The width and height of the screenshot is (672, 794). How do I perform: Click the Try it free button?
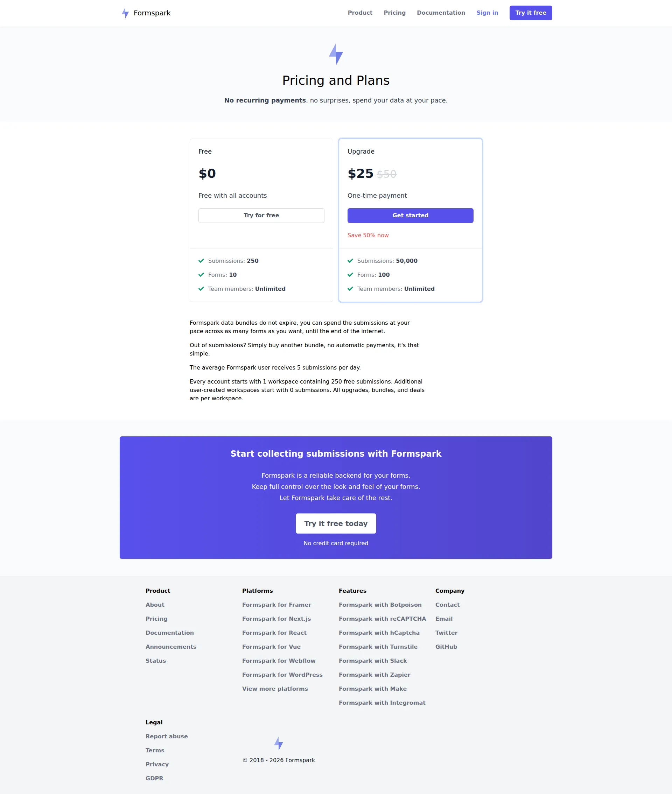point(530,13)
